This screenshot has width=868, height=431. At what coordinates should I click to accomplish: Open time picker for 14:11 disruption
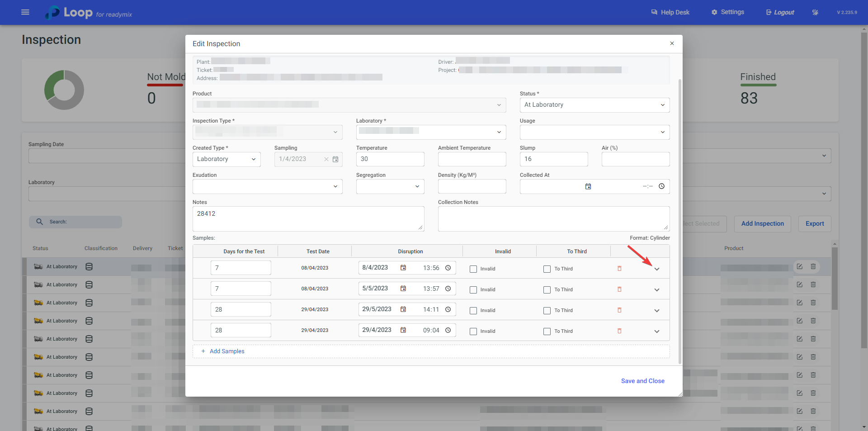(448, 309)
